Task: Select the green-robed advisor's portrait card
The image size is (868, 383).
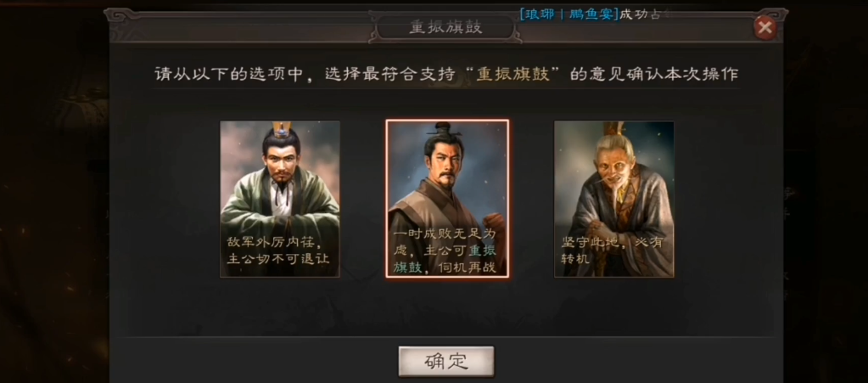Action: (x=280, y=199)
